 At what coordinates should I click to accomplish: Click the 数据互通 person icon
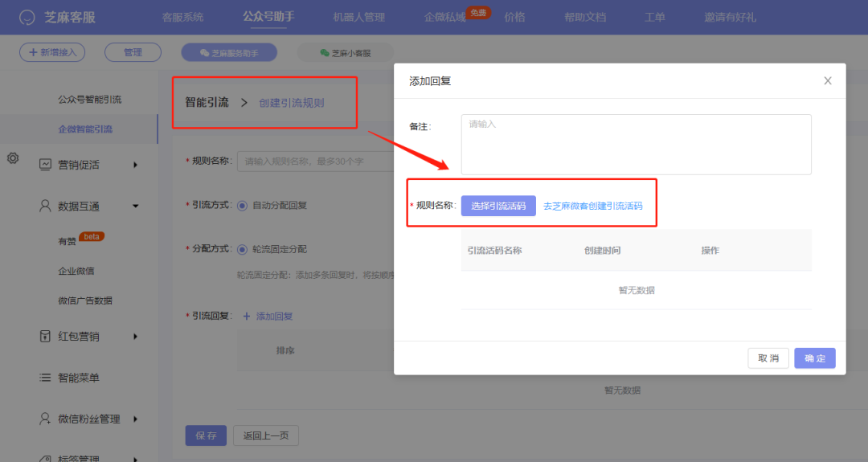coord(45,206)
